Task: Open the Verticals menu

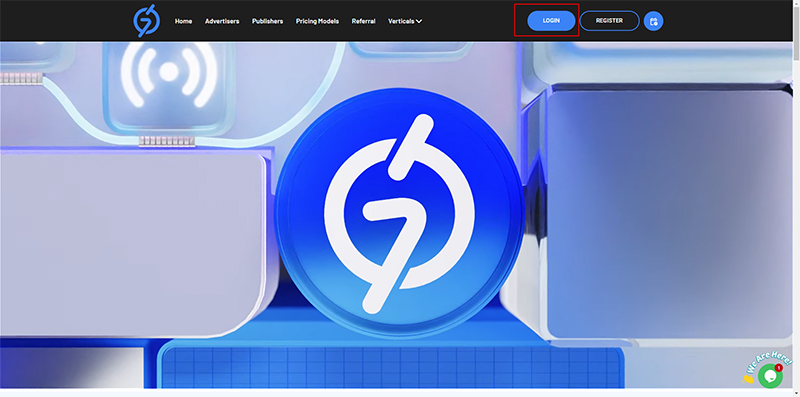Action: point(405,21)
